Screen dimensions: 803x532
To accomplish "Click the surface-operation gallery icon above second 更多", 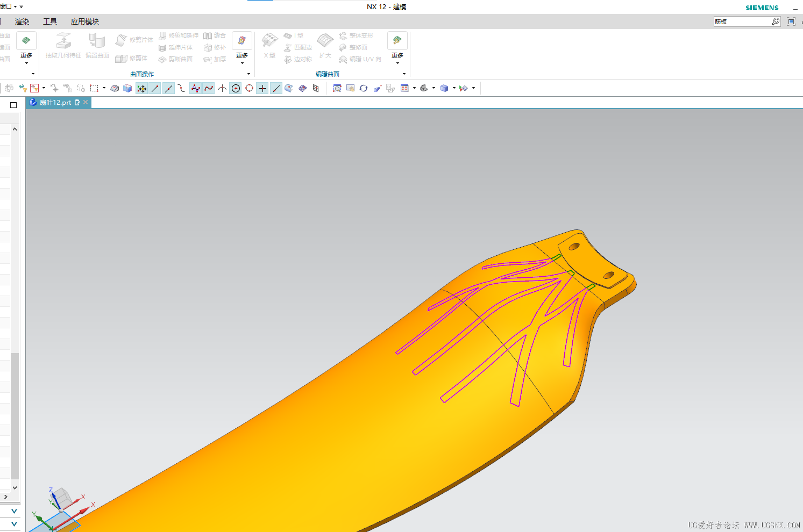I will pyautogui.click(x=242, y=40).
